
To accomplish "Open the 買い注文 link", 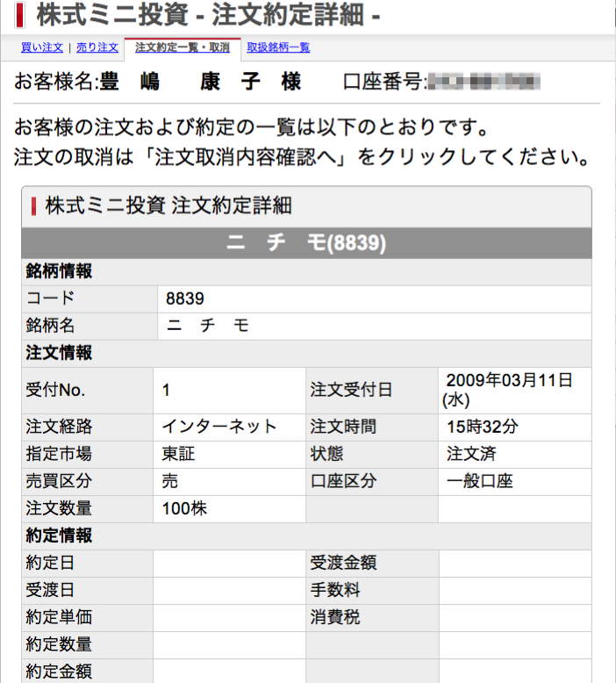I will pyautogui.click(x=42, y=47).
